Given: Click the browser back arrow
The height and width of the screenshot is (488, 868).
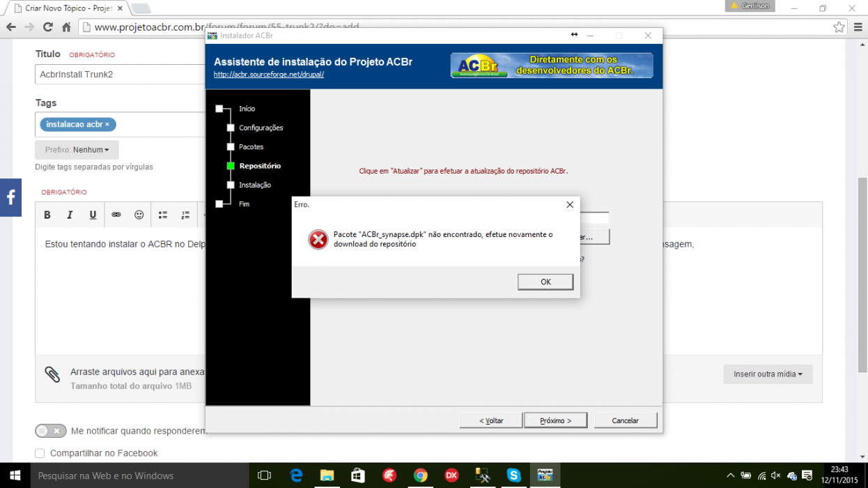Looking at the screenshot, I should tap(11, 27).
